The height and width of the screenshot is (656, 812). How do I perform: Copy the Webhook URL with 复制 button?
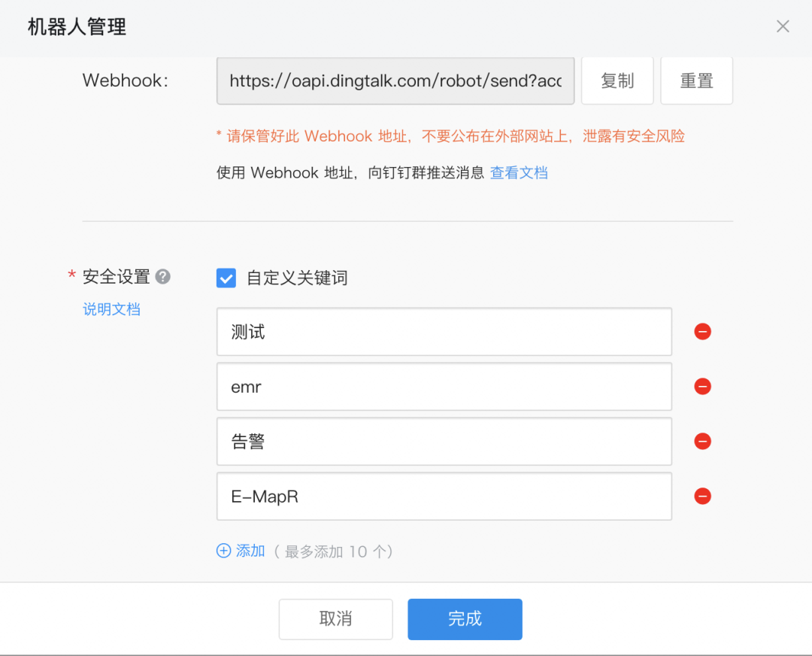pyautogui.click(x=617, y=80)
